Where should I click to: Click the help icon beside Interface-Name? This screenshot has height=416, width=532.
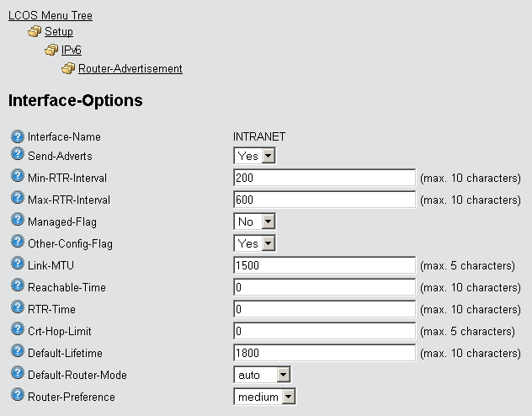pos(17,136)
